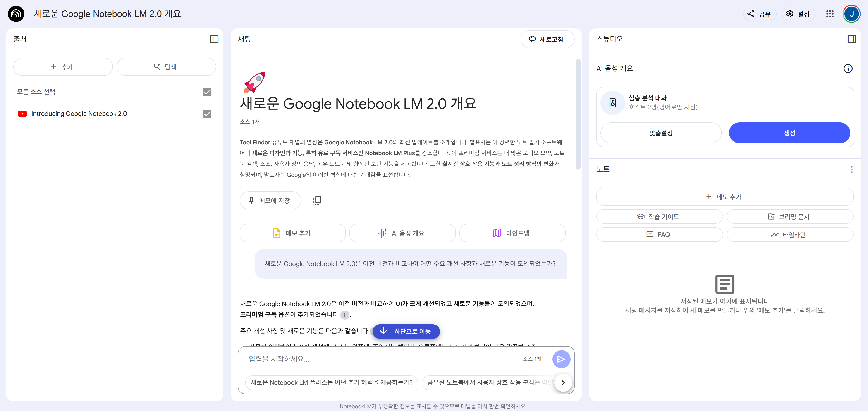
Task: Click the suggested question bubble in chat
Action: [410, 264]
